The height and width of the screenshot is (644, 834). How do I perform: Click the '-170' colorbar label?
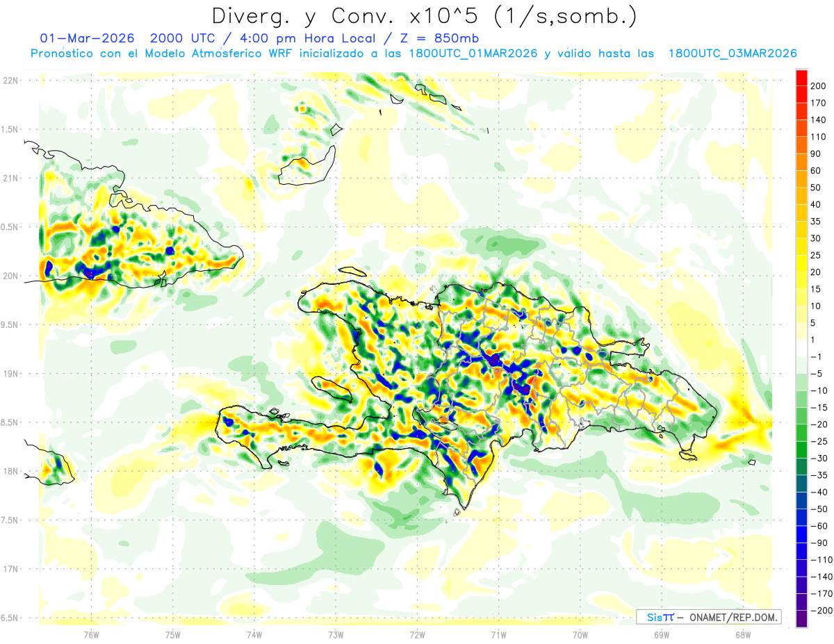click(x=821, y=594)
